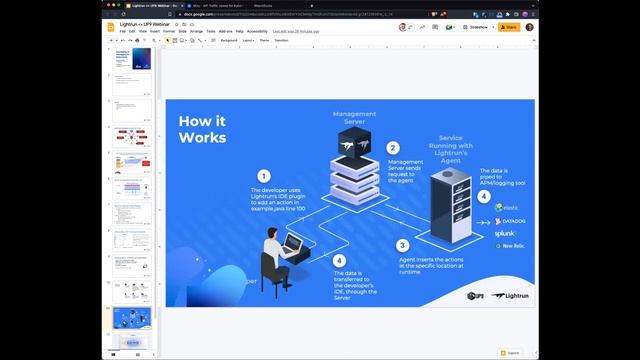Open the View menu
Screen dimensions: 640x360
pos(142,31)
